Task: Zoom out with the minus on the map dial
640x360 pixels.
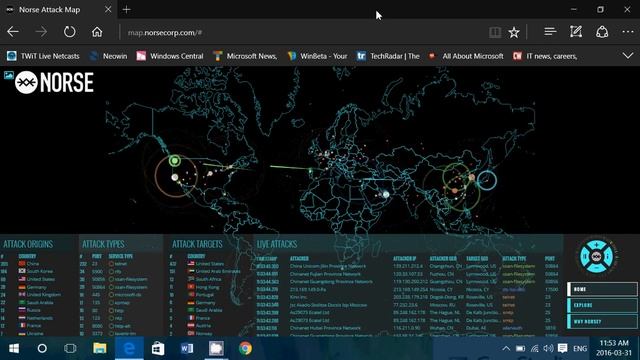Action: (596, 268)
